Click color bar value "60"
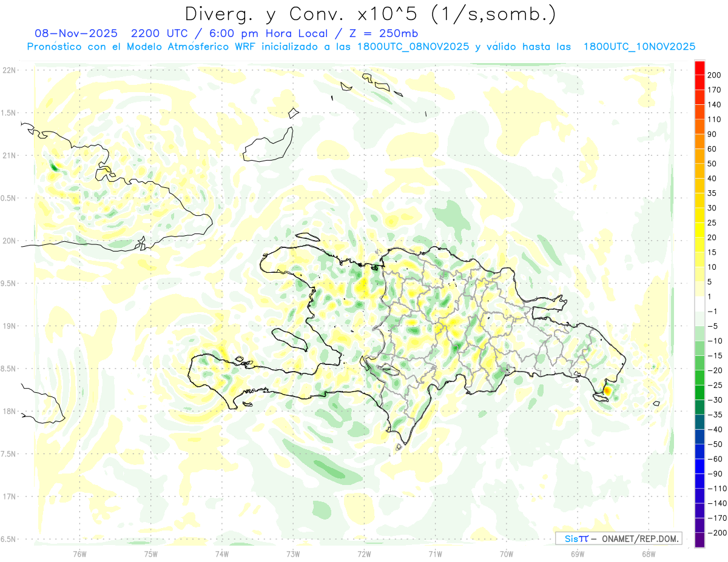 pyautogui.click(x=712, y=149)
